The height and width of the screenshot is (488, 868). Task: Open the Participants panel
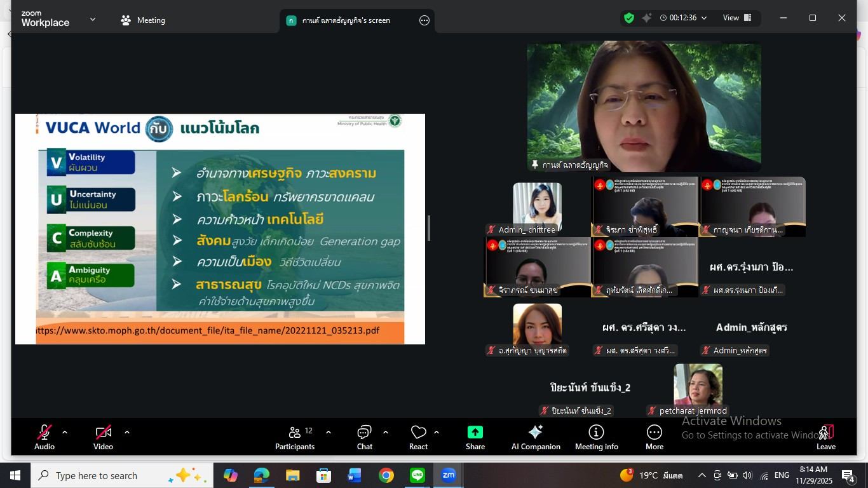click(295, 437)
